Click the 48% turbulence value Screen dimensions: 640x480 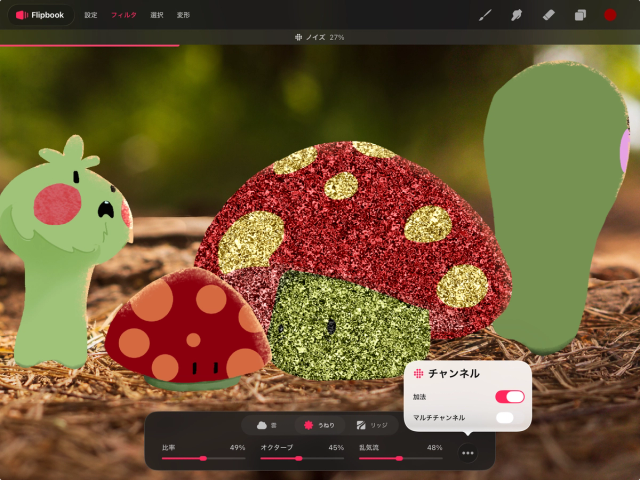pos(435,448)
